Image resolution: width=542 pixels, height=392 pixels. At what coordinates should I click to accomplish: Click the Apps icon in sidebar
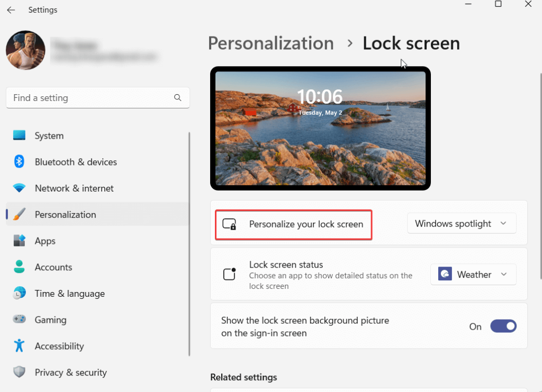pyautogui.click(x=20, y=241)
